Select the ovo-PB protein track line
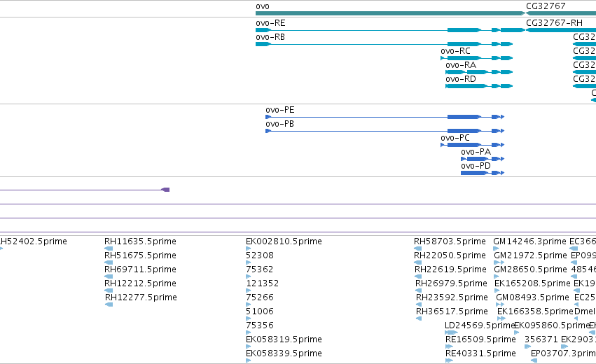This screenshot has height=364, width=596. [385, 131]
